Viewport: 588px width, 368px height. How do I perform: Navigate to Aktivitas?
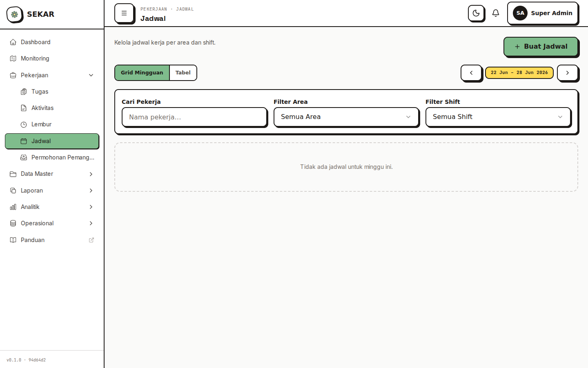[52, 108]
